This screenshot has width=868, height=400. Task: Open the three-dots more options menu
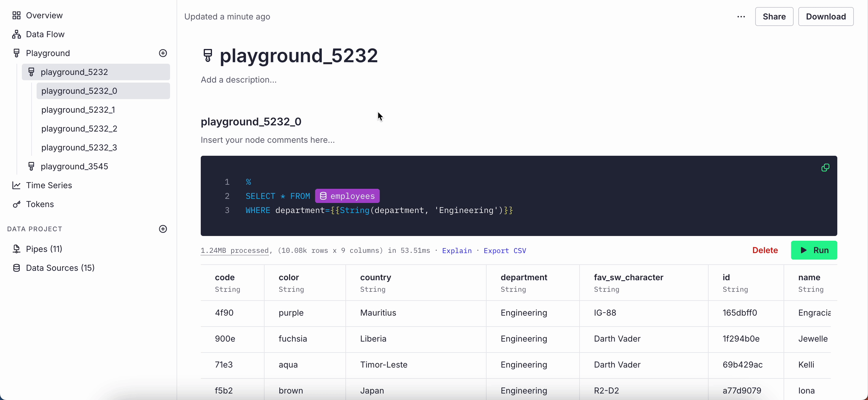[x=741, y=17]
